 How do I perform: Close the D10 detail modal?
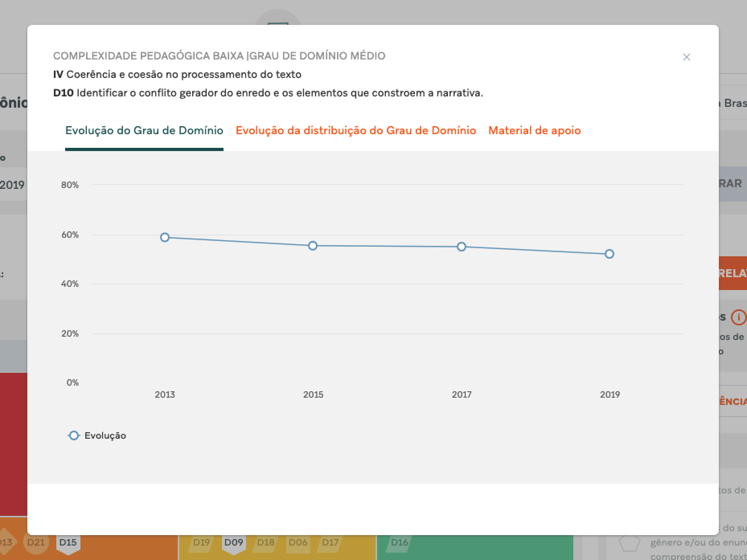(x=686, y=57)
